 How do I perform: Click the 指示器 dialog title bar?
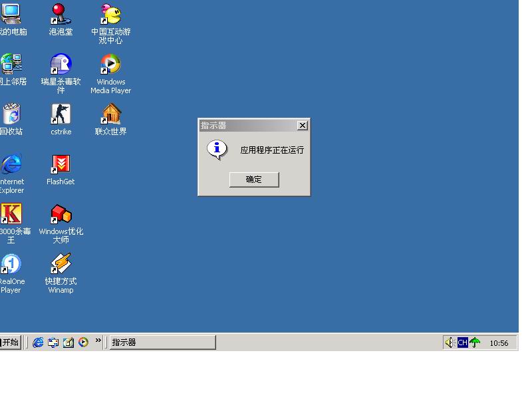pos(254,126)
